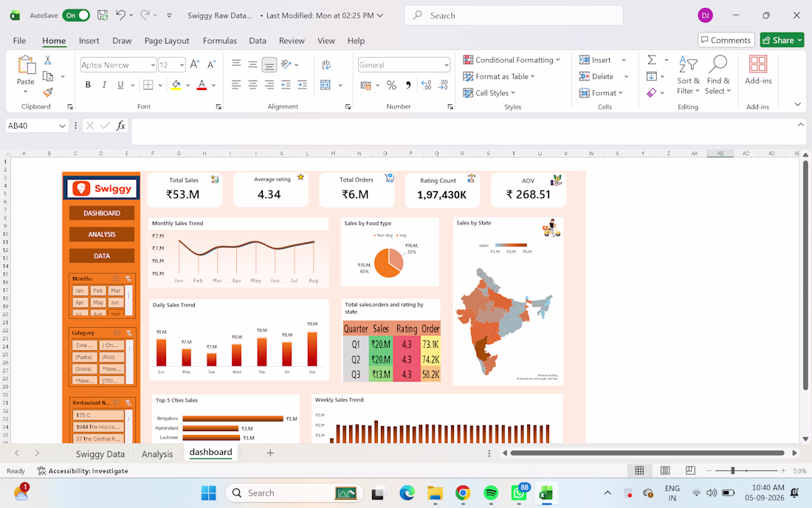
Task: Apply Comma Style format
Action: (408, 84)
